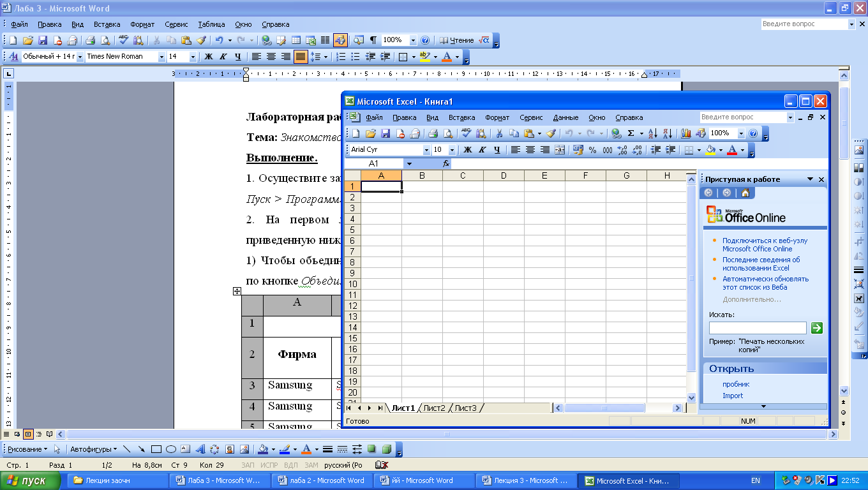The width and height of the screenshot is (868, 490).
Task: Click link Подключиться к веб-узлу Microsoft Office Online
Action: pos(765,245)
